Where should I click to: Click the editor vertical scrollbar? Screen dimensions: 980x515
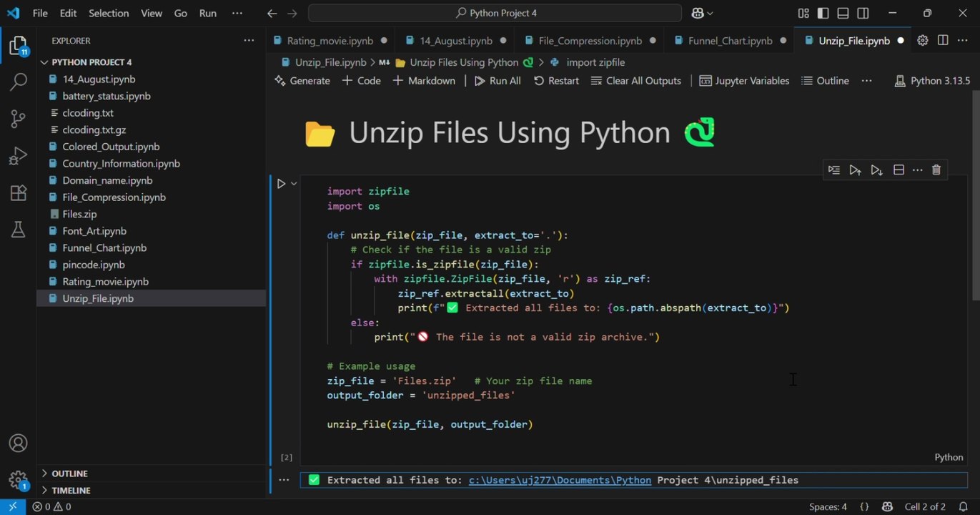975,195
